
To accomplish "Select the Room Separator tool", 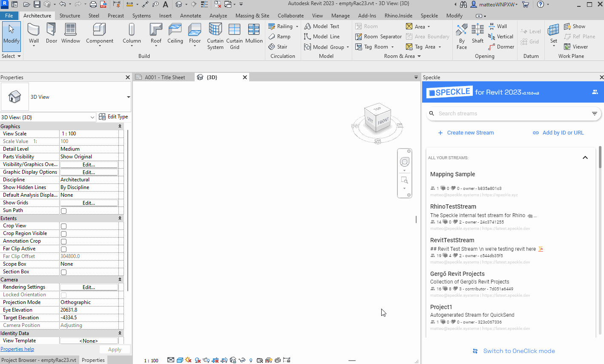I will tap(379, 37).
